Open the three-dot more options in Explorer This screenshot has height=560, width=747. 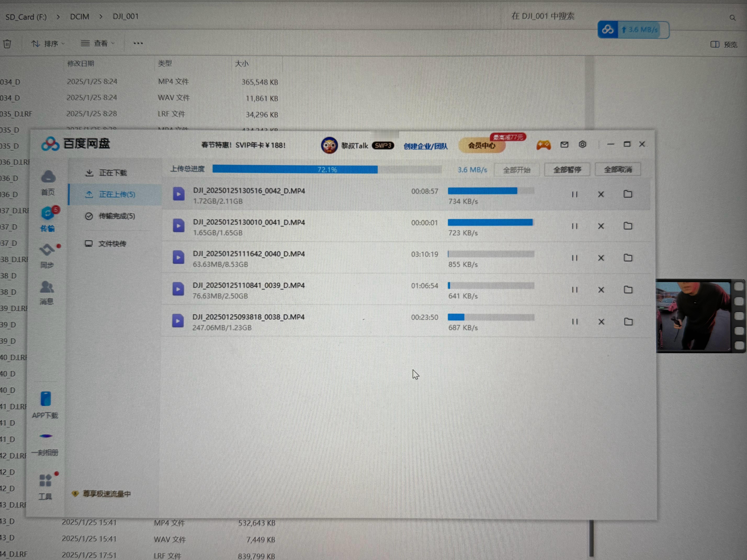[x=138, y=43]
